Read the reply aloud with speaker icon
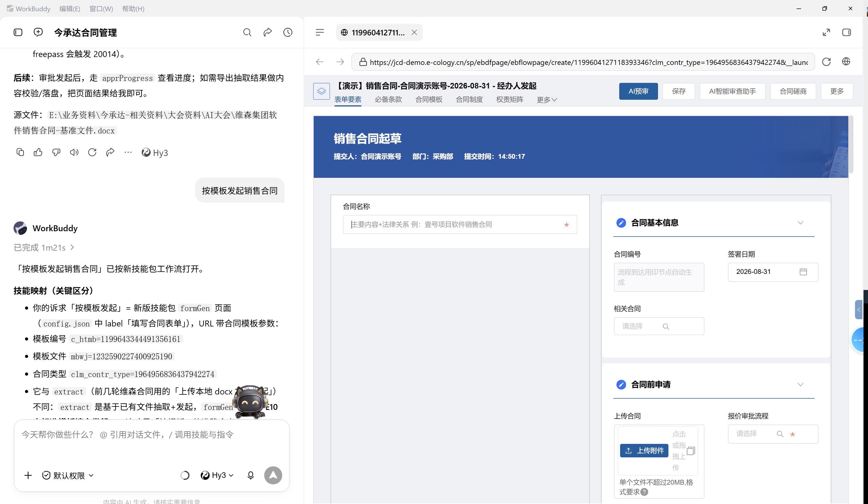This screenshot has height=504, width=868. 74,152
